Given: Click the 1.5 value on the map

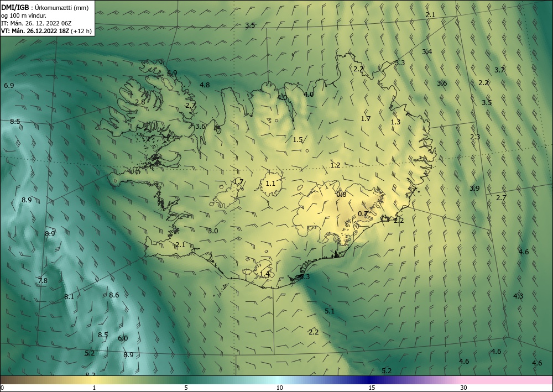Looking at the screenshot, I should point(298,140).
